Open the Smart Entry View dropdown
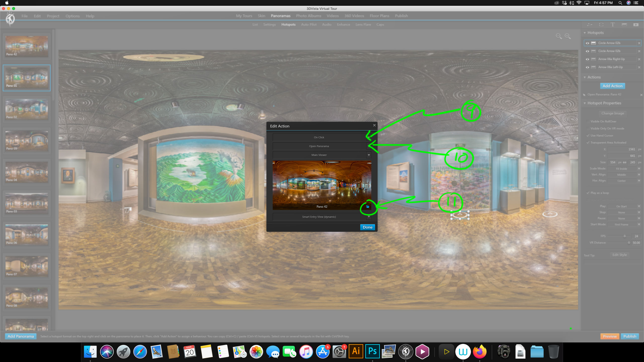This screenshot has width=644, height=362. tap(322, 217)
